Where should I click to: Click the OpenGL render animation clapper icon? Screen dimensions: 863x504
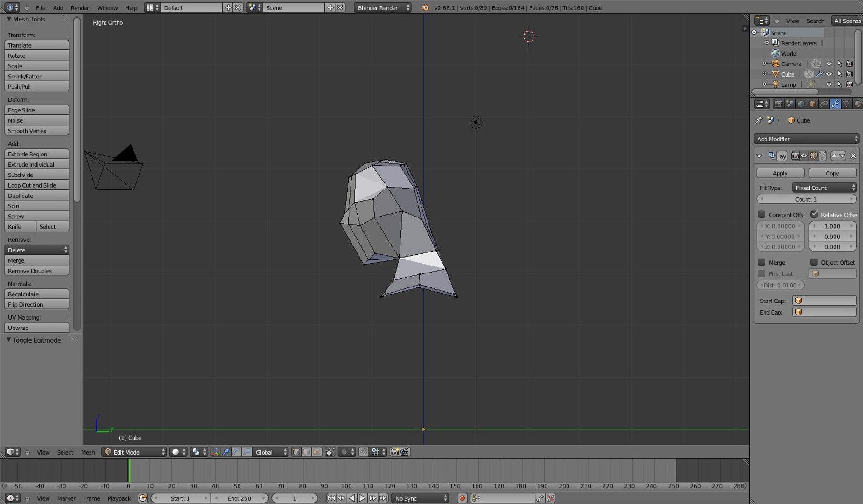pos(405,452)
